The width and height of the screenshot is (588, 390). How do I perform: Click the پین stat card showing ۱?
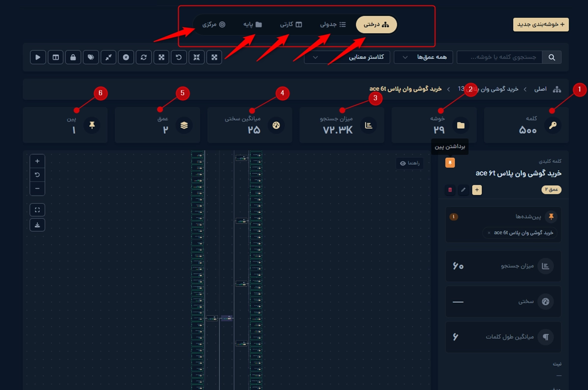tap(65, 125)
